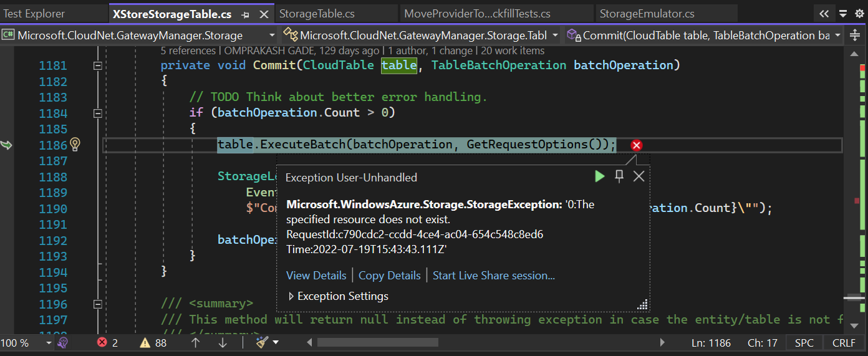Click the horizontal scrollbar right arrow
The height and width of the screenshot is (356, 868).
[662, 342]
